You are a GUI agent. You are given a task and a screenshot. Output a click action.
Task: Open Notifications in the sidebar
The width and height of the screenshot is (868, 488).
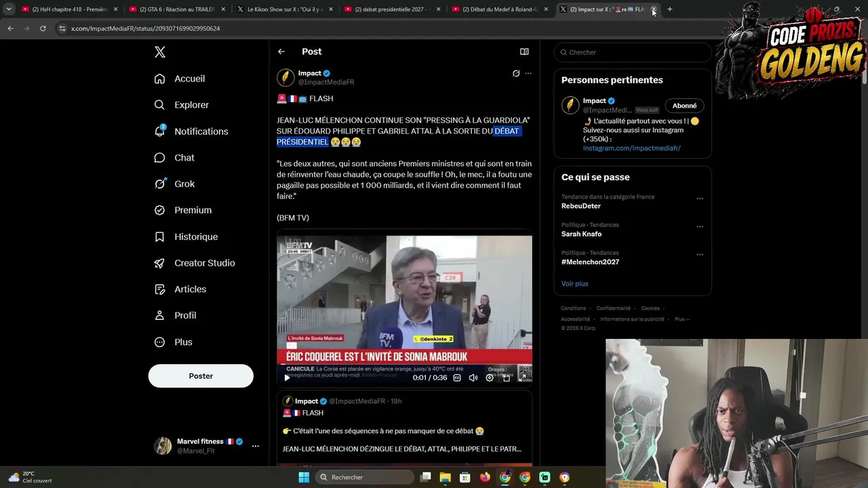191,131
